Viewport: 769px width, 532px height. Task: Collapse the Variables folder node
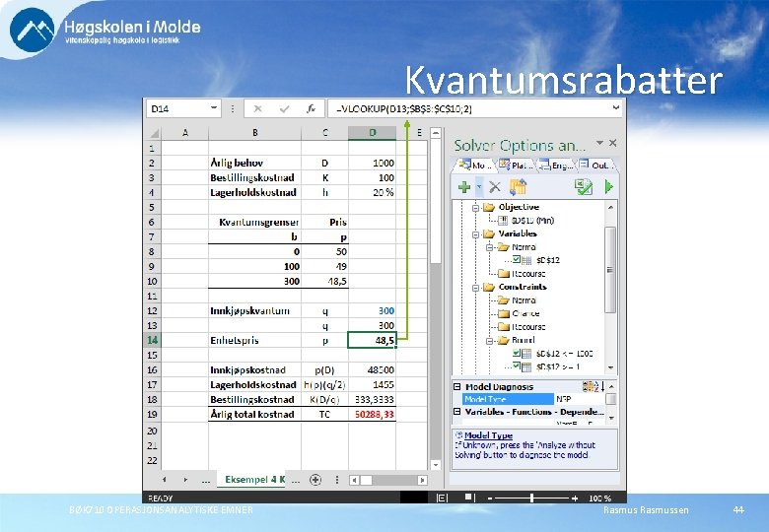pyautogui.click(x=475, y=234)
